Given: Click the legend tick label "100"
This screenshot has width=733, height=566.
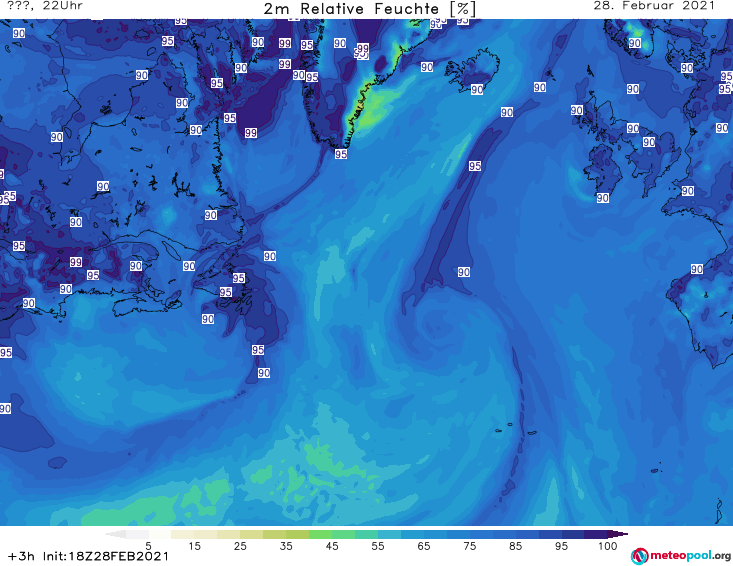Looking at the screenshot, I should click(x=608, y=546).
